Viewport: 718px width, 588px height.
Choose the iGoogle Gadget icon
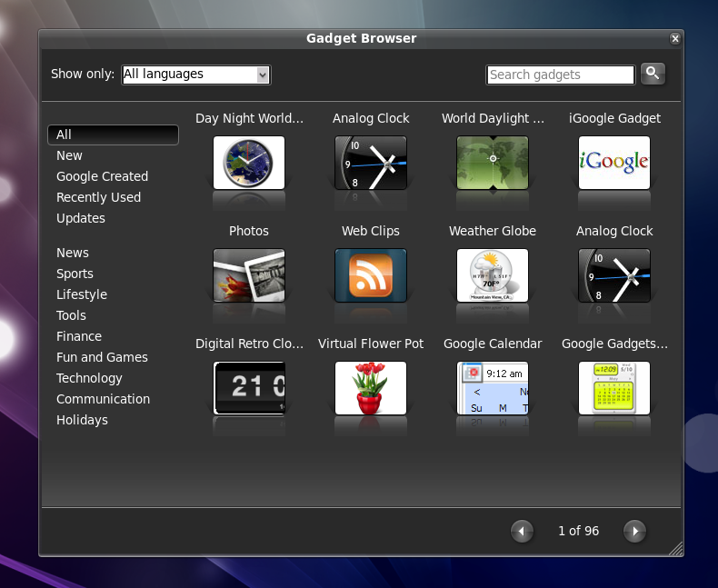(x=614, y=163)
